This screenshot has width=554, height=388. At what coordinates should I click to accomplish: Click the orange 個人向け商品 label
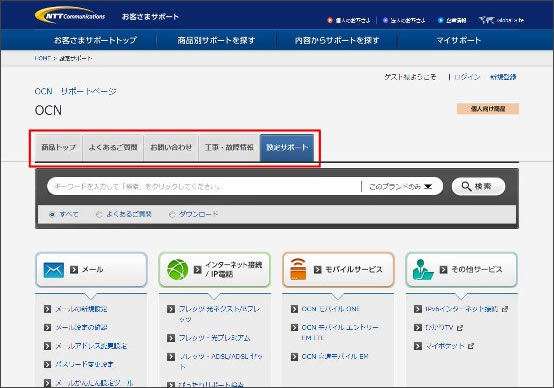tap(488, 109)
